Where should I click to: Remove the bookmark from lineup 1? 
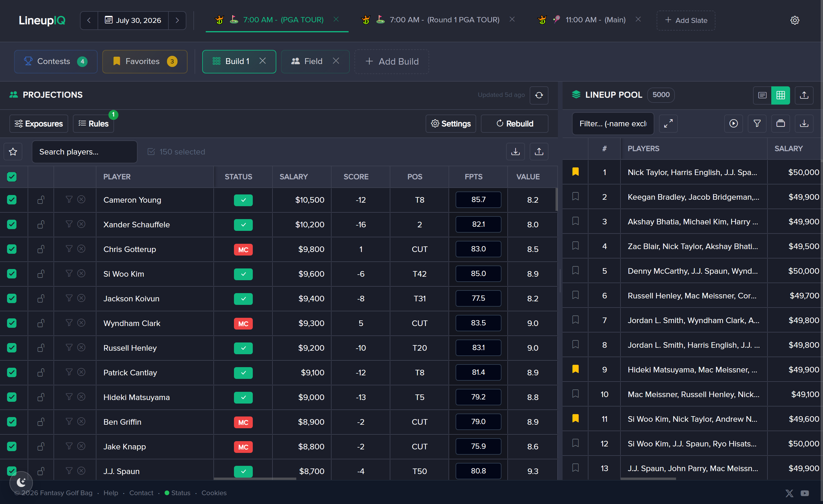click(575, 172)
